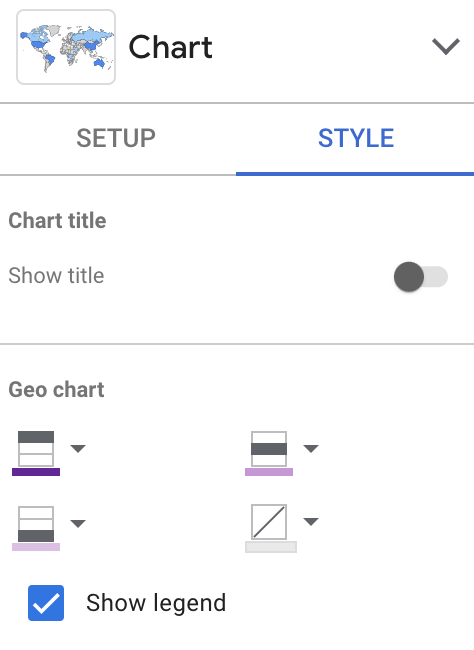Open the mid color dropdown arrow
The width and height of the screenshot is (474, 650).
click(311, 448)
